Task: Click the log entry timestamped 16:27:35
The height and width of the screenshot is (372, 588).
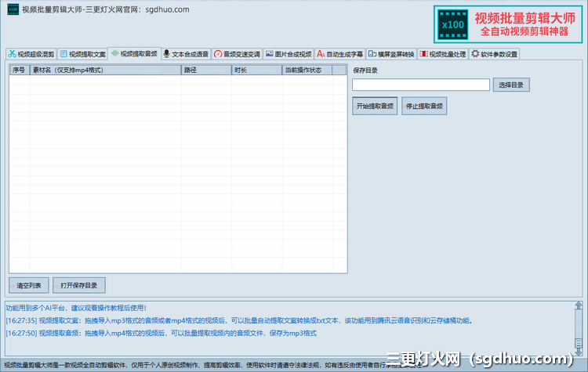Action: [x=240, y=320]
